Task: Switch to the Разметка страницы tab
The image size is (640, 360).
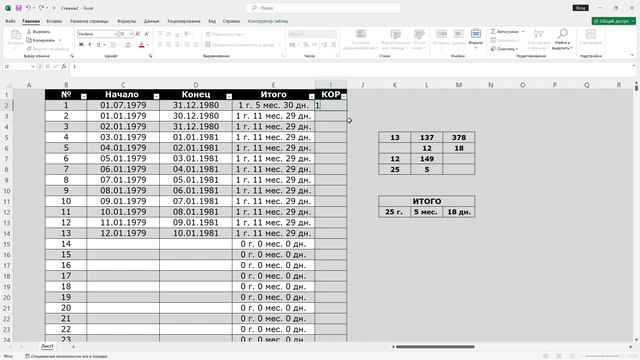Action: [89, 21]
